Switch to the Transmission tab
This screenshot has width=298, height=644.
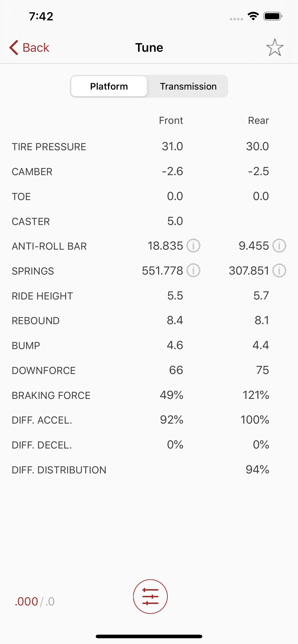188,86
